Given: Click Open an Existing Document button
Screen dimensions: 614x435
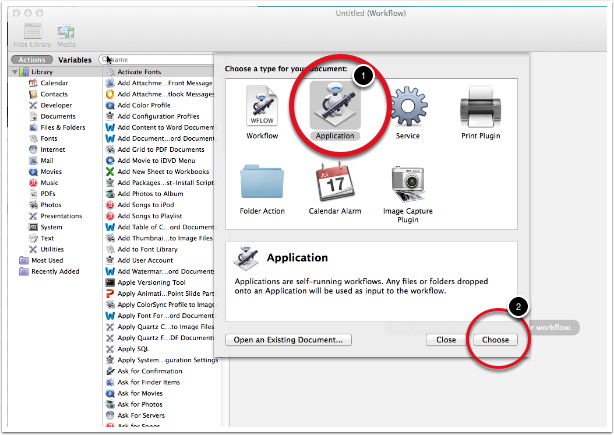Looking at the screenshot, I should (x=288, y=340).
